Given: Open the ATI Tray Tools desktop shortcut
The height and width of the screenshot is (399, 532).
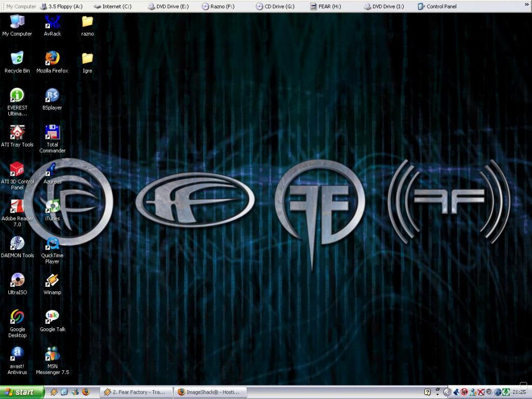Looking at the screenshot, I should [x=17, y=137].
